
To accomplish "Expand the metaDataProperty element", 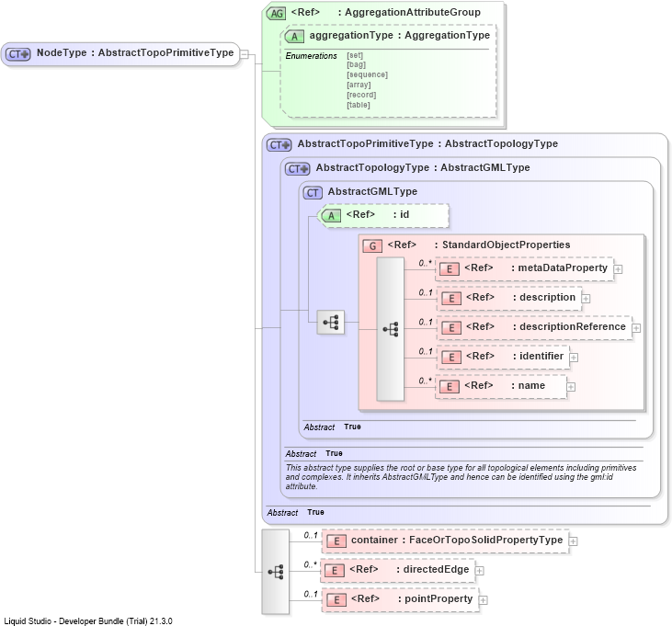I will pyautogui.click(x=618, y=269).
